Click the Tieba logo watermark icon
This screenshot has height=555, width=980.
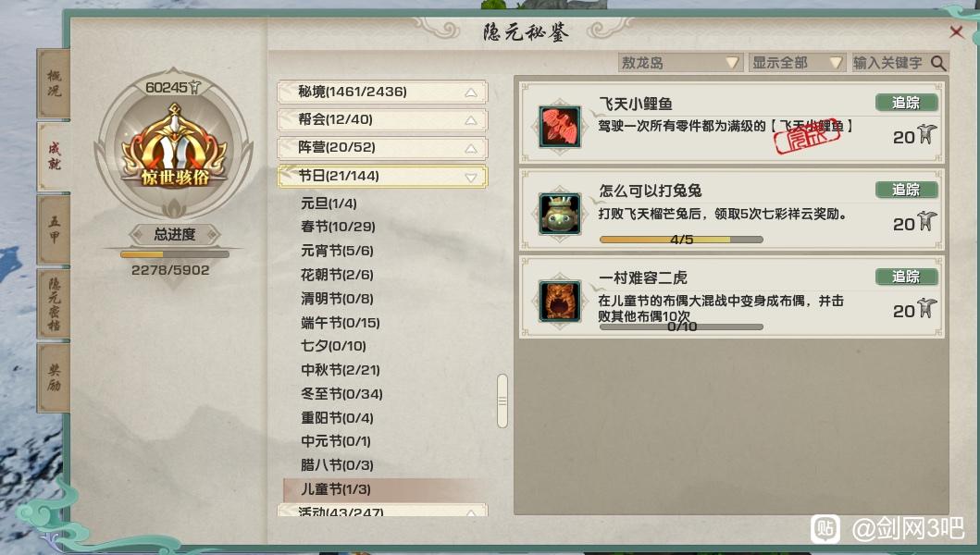tap(825, 529)
